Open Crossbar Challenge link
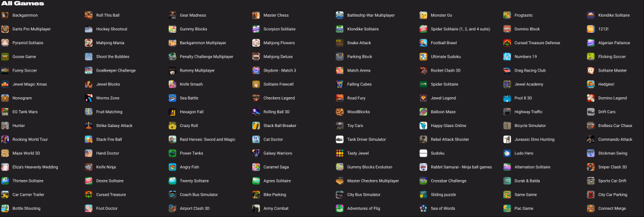 pos(448,181)
